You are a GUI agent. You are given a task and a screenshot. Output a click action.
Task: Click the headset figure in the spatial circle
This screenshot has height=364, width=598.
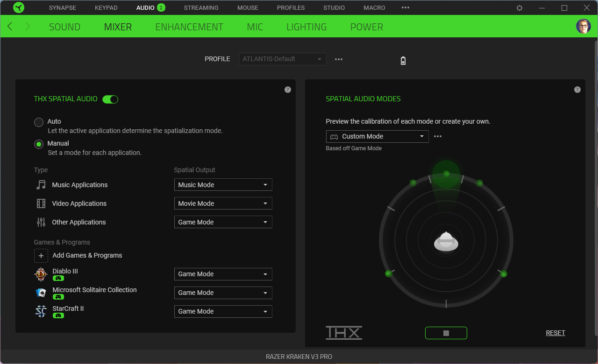click(446, 242)
